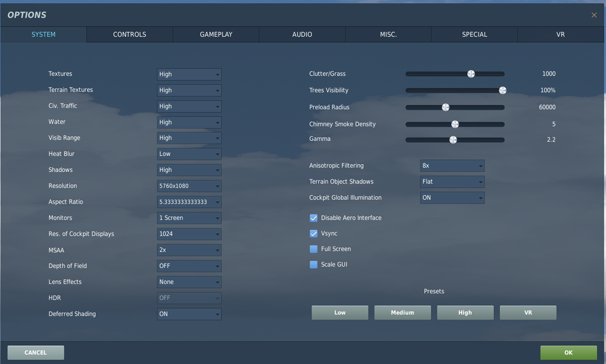Open the GAMEPLAY tab

pyautogui.click(x=216, y=35)
